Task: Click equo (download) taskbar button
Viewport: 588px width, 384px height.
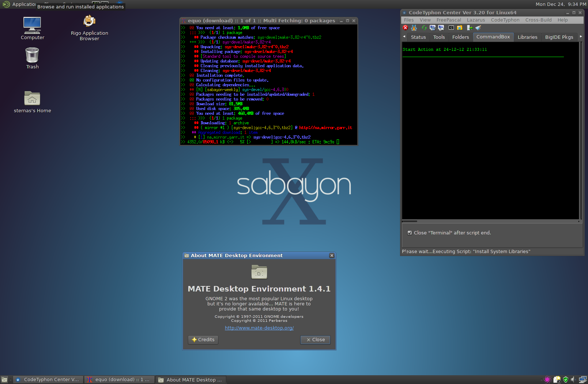Action: coord(119,380)
